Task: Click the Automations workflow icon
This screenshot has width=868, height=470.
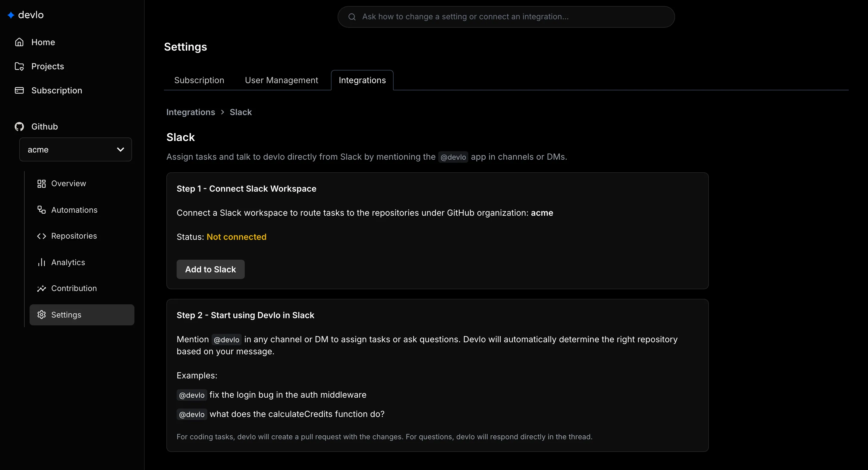Action: point(42,210)
